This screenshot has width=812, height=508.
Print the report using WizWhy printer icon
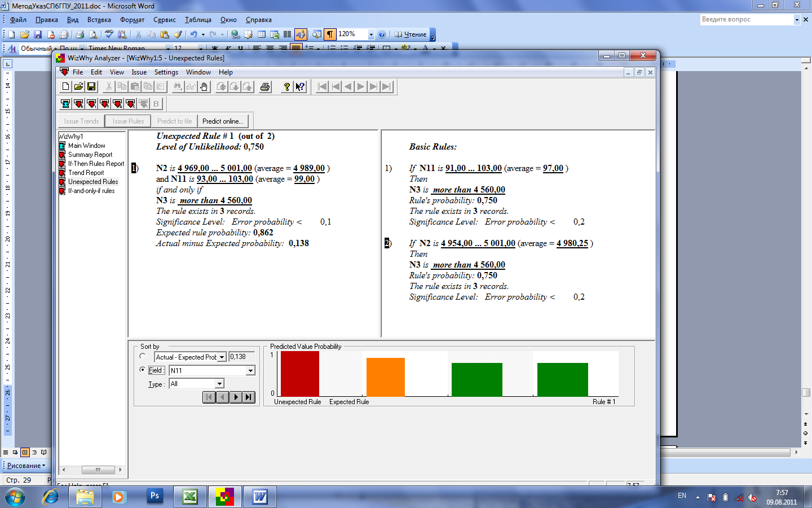(265, 86)
